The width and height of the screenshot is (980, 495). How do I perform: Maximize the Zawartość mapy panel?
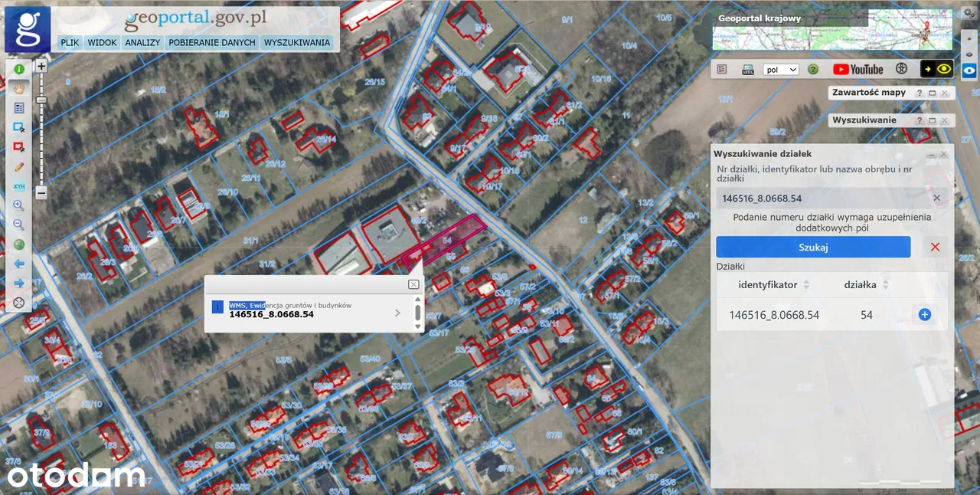932,93
